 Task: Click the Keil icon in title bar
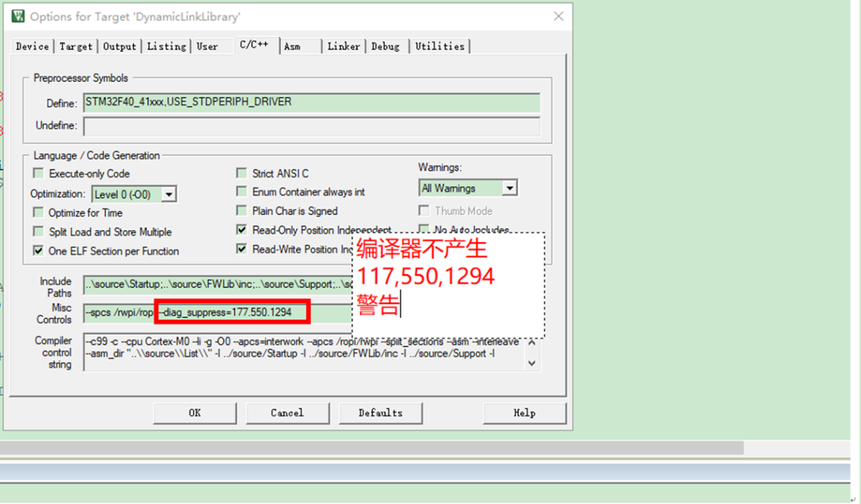click(18, 16)
